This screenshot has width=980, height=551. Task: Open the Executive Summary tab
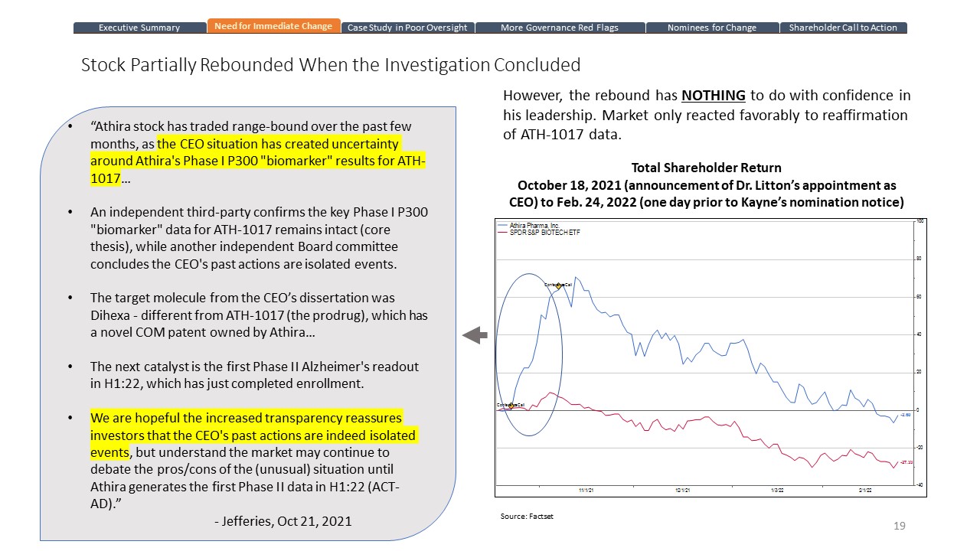click(x=139, y=28)
